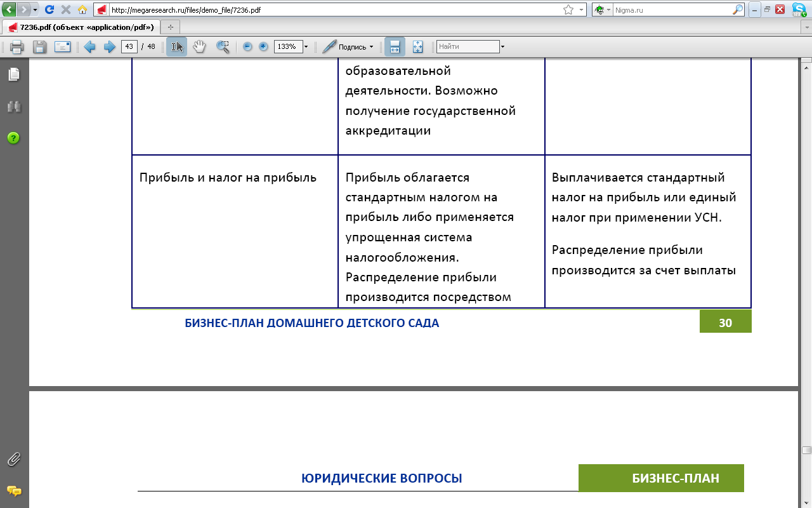812x508 pixels.
Task: Zoom in with the plus button
Action: pos(263,46)
